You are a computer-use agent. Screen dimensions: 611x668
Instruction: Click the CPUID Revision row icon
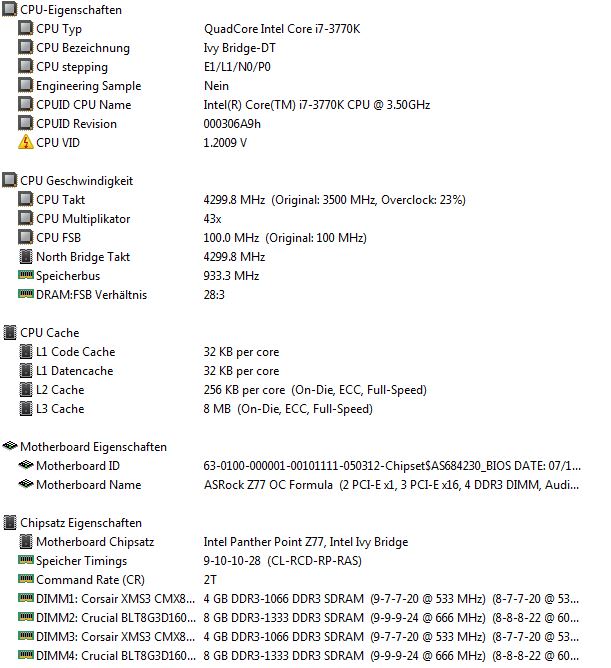(26, 123)
